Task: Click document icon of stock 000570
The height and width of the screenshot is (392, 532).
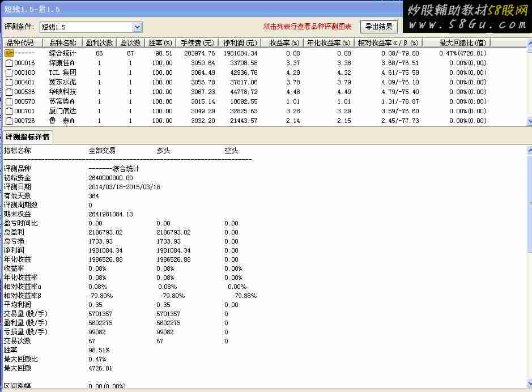Action: coord(9,101)
